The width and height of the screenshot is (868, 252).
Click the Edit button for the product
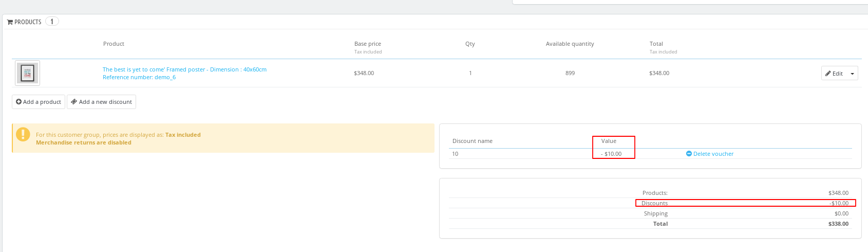(834, 74)
